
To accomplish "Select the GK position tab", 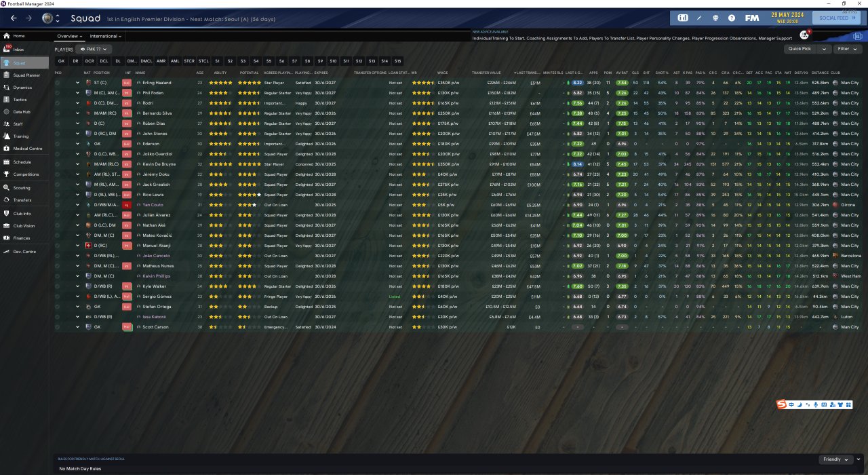I will point(61,61).
